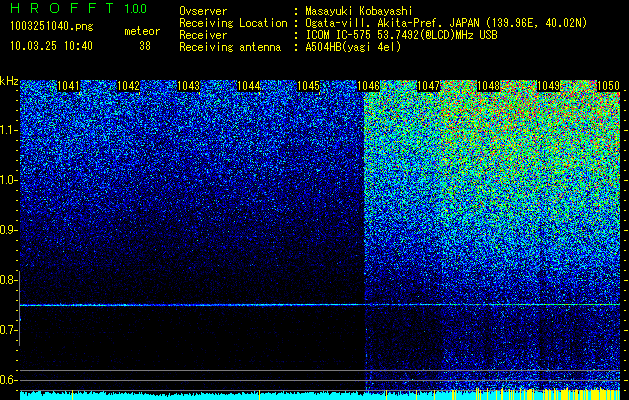Click the 1047 time marker
This screenshot has height=400, width=629.
pyautogui.click(x=428, y=86)
